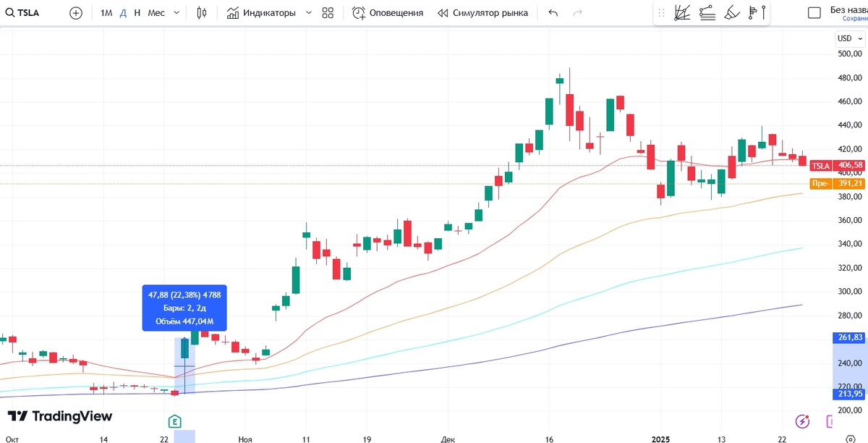Open the Без назв layout name menu
868x443 pixels.
click(x=848, y=9)
